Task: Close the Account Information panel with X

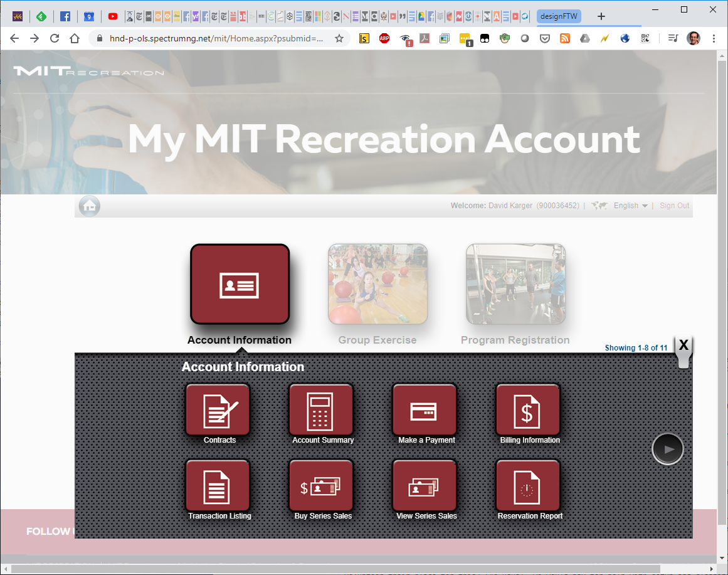Action: (683, 346)
